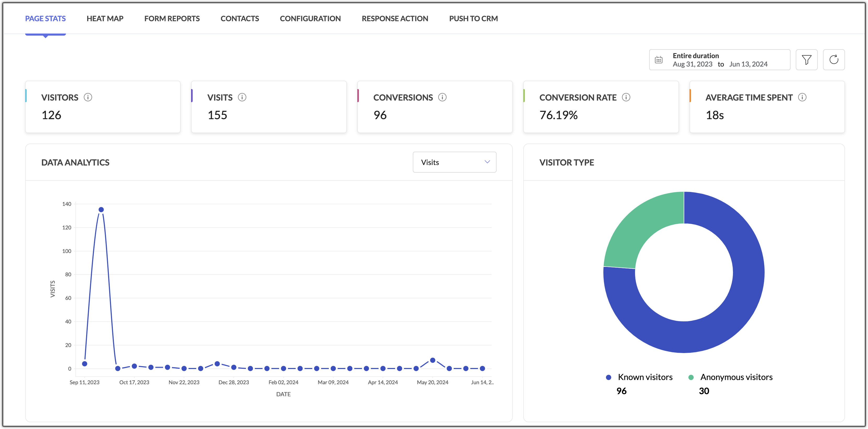
Task: Toggle Known visitors legend entry
Action: 639,377
